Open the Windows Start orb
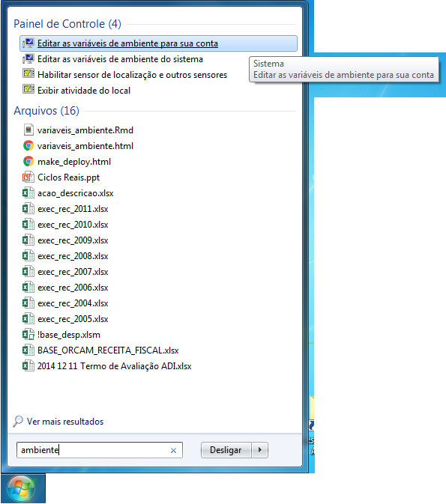The height and width of the screenshot is (504, 446). tap(20, 488)
